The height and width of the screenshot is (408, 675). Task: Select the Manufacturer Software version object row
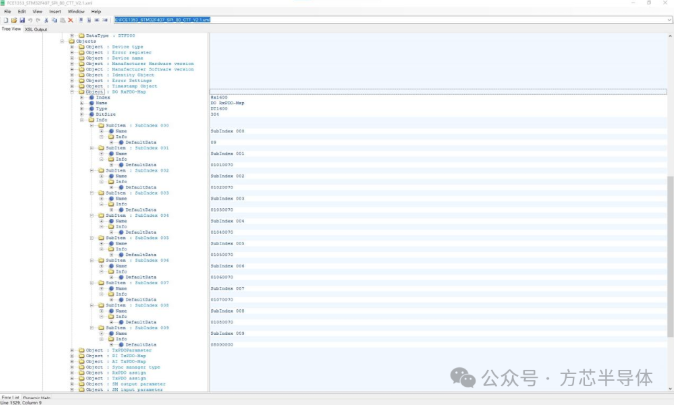pos(139,69)
